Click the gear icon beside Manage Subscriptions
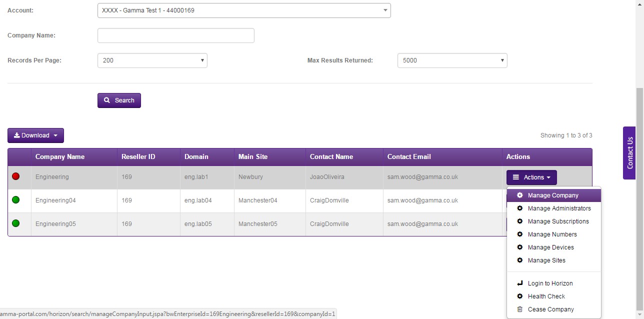The width and height of the screenshot is (644, 319). [519, 221]
